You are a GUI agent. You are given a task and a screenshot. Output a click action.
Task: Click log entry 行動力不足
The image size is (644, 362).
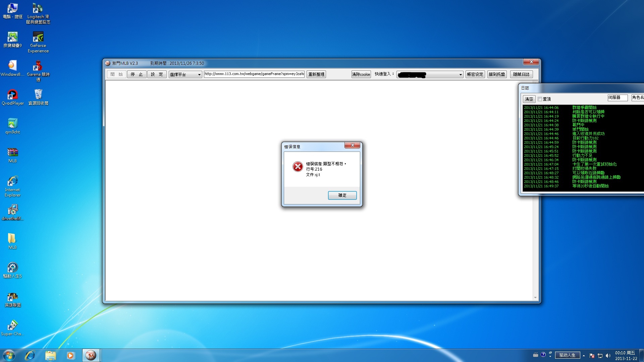(x=582, y=156)
